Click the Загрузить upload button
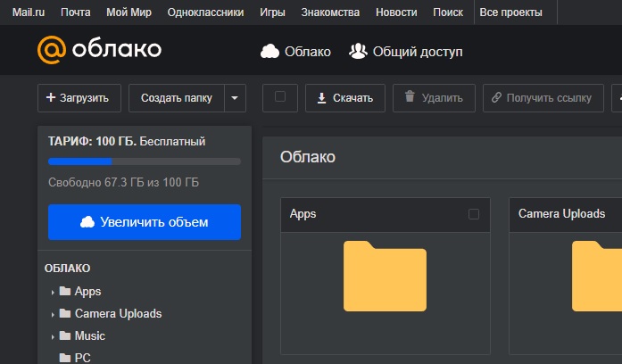Screen dimensions: 622x364 pos(79,98)
